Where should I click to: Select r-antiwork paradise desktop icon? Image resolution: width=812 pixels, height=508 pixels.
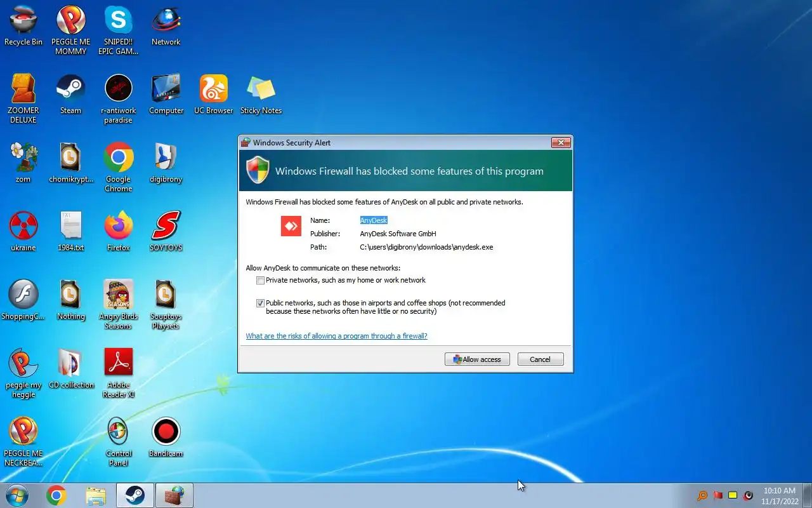tap(119, 99)
